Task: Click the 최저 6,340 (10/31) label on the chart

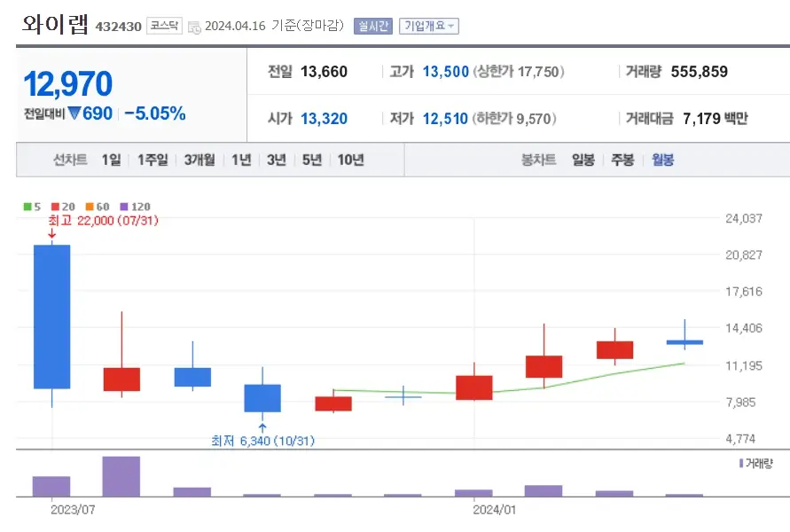Action: click(262, 441)
